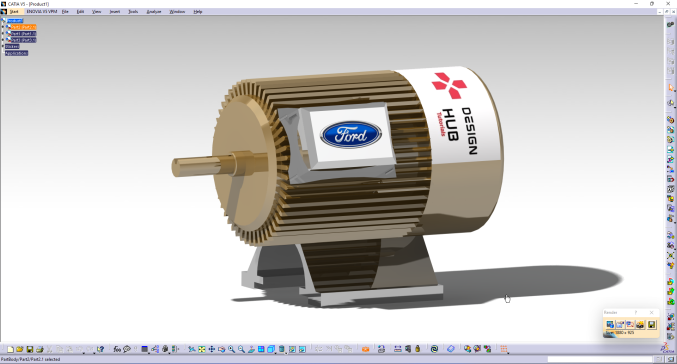The image size is (677, 364).
Task: Select the Part1 (Part1.1) tree node
Action: click(x=23, y=33)
